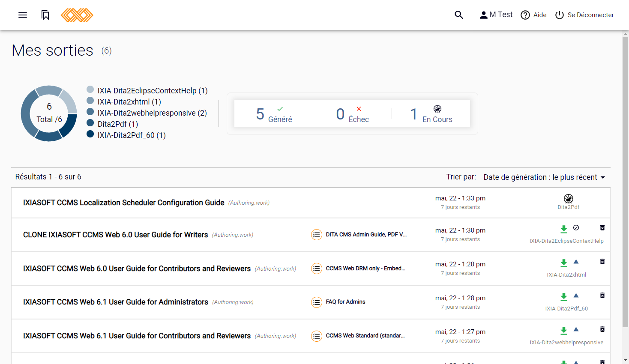
Task: Click the in-progress icon in En Cours card
Action: pos(437,109)
